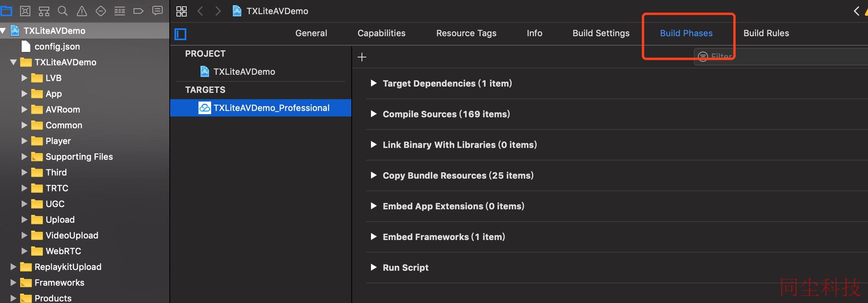The width and height of the screenshot is (868, 303).
Task: Switch to the Build Phases tab
Action: point(686,33)
